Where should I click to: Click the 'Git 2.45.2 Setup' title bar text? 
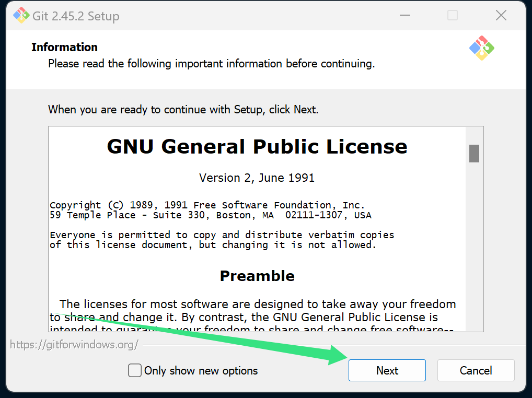pyautogui.click(x=76, y=16)
